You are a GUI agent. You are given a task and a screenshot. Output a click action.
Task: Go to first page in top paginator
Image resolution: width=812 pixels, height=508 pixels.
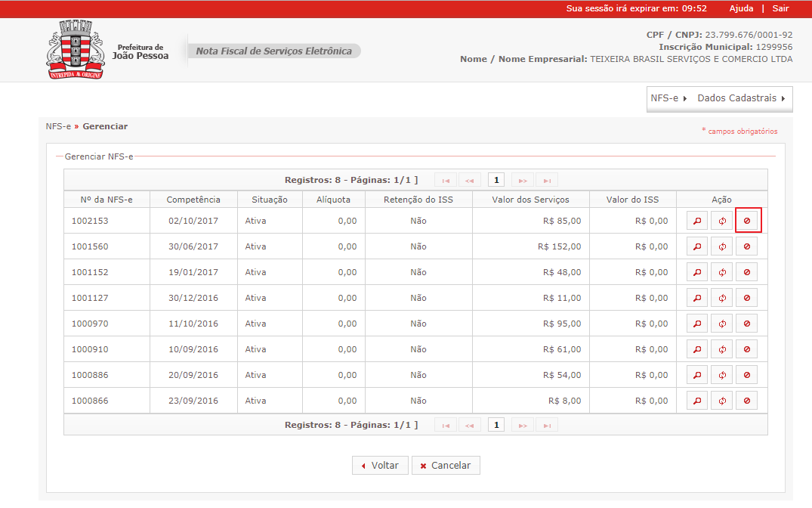[x=446, y=181]
